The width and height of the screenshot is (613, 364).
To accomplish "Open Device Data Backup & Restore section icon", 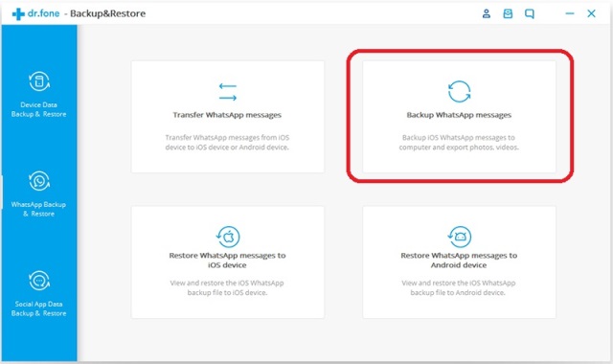I will (39, 81).
